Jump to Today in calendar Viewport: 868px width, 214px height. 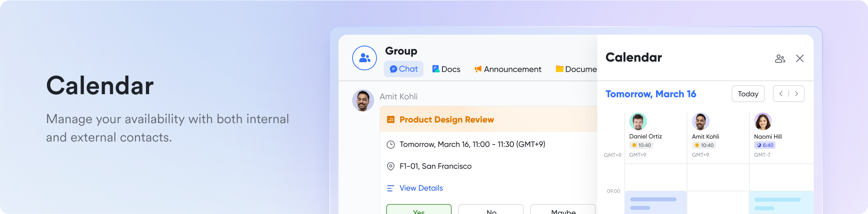pyautogui.click(x=748, y=94)
